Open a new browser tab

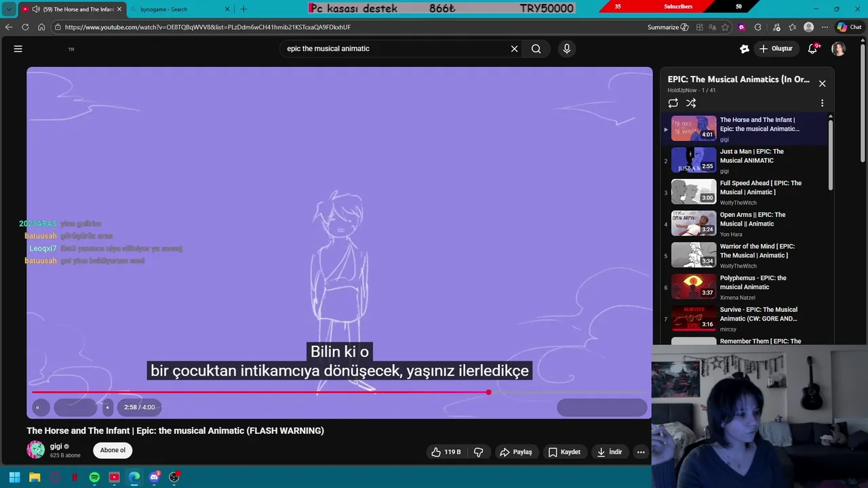(243, 9)
